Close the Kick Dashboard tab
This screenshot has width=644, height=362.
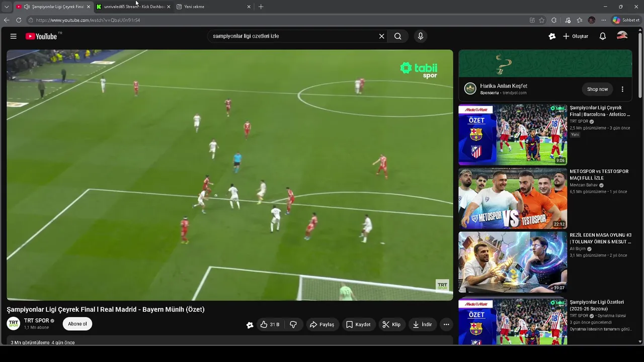[x=169, y=7]
